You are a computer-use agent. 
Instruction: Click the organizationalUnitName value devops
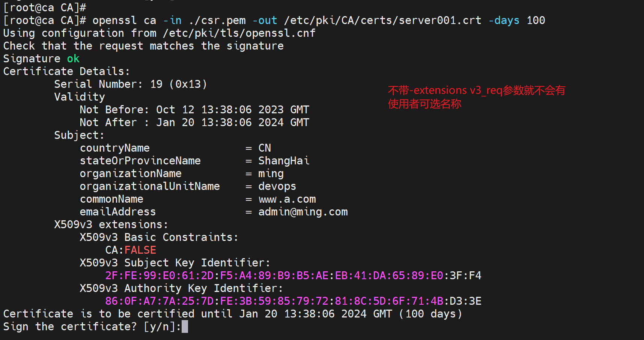tap(277, 186)
